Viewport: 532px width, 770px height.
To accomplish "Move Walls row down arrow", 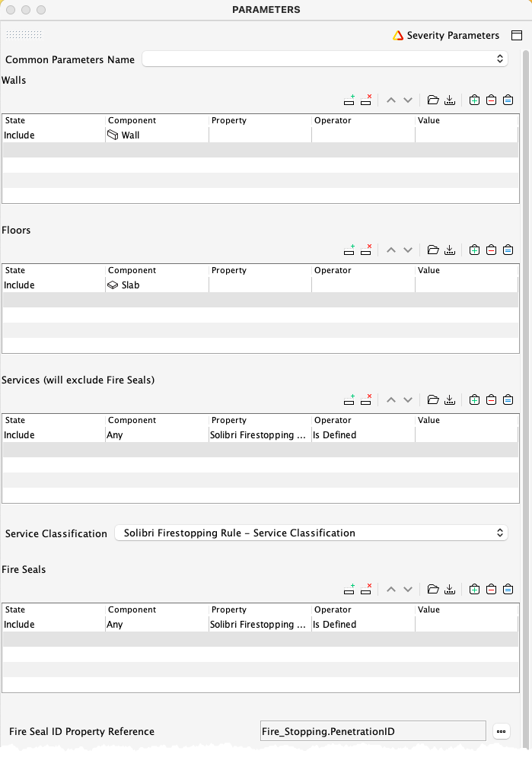I will pyautogui.click(x=408, y=100).
